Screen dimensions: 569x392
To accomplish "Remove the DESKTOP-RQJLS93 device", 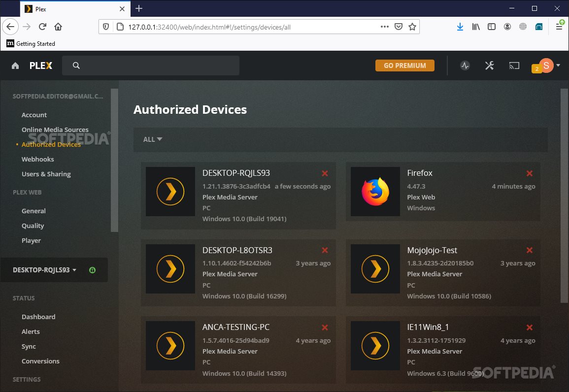I will point(325,173).
